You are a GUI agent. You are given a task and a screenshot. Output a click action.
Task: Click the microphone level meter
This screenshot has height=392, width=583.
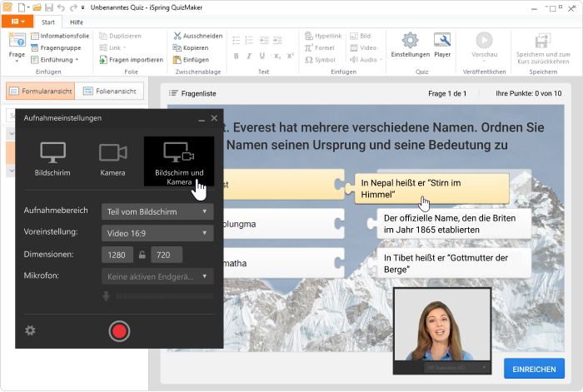(165, 296)
